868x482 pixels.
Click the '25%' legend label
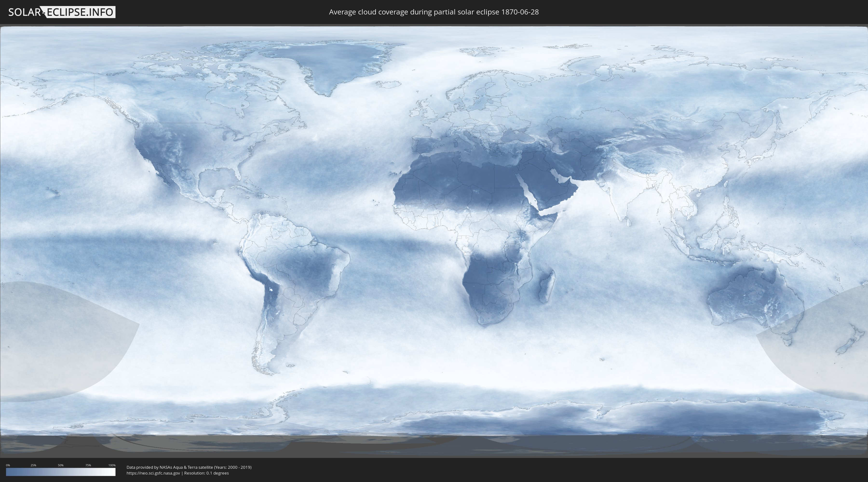pyautogui.click(x=33, y=465)
